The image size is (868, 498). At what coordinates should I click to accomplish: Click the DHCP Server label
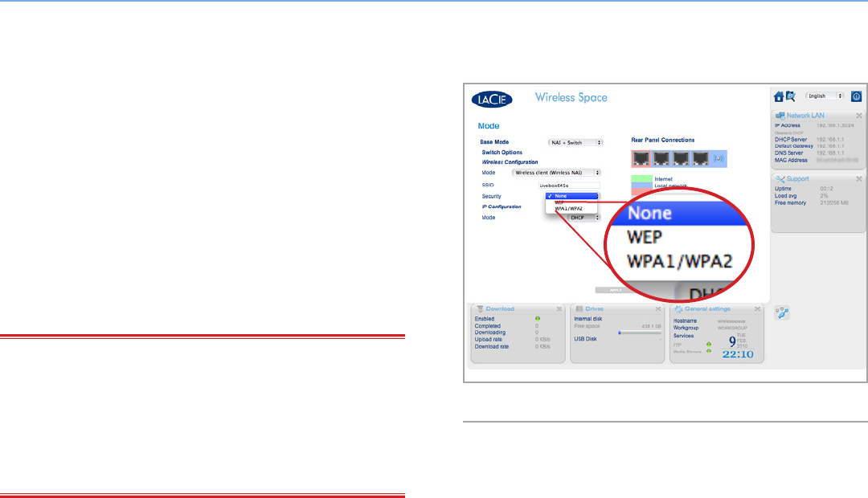791,140
